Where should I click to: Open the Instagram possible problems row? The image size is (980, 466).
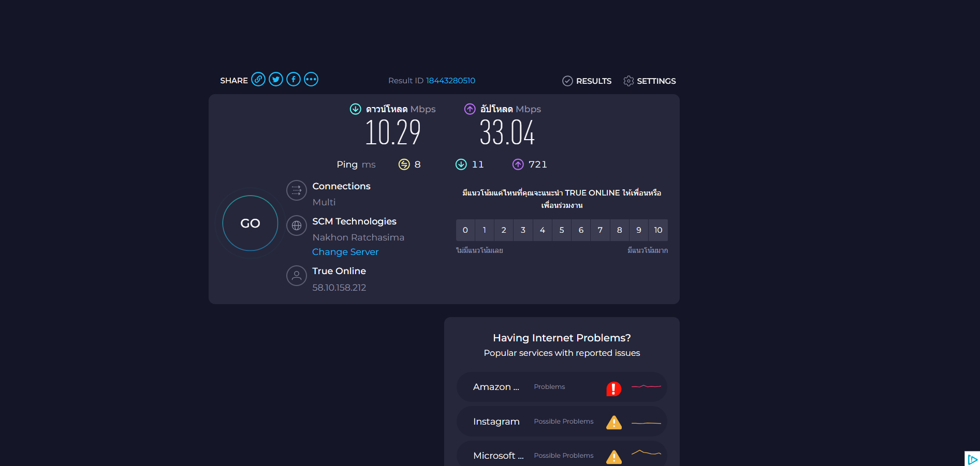pos(562,422)
